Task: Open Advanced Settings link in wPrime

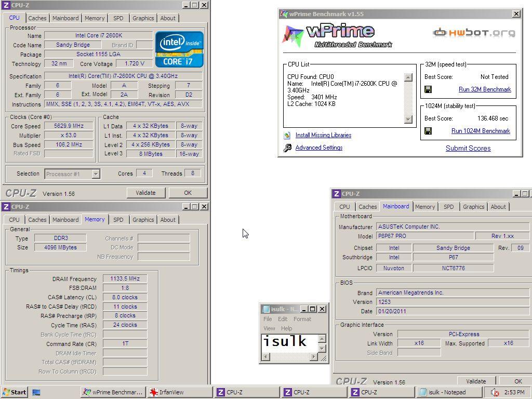Action: (x=319, y=148)
